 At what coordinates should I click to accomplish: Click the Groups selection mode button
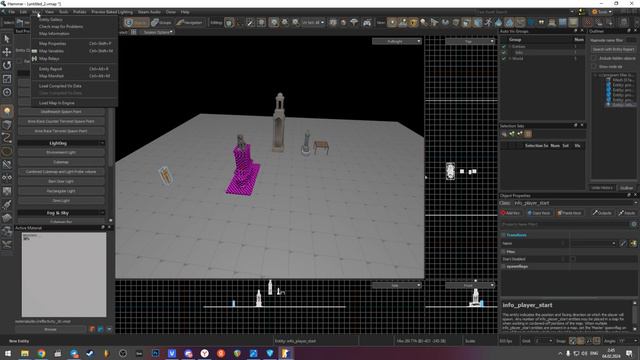click(162, 22)
